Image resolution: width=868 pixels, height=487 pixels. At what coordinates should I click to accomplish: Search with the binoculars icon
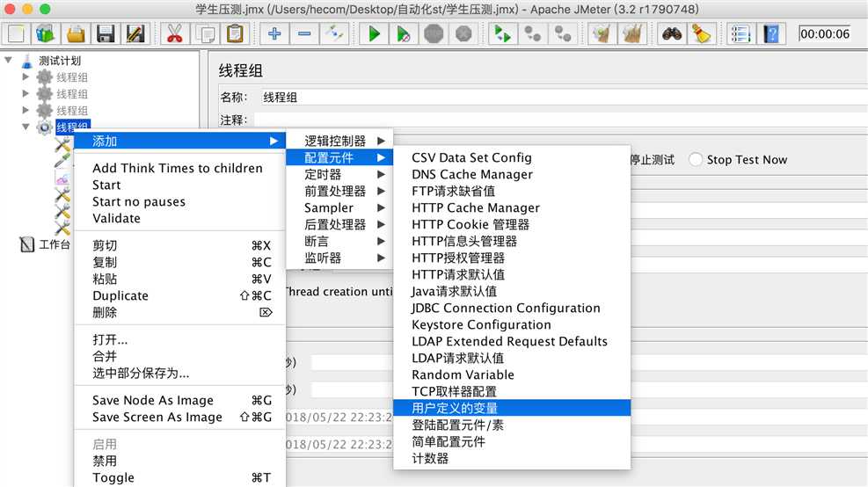[672, 33]
